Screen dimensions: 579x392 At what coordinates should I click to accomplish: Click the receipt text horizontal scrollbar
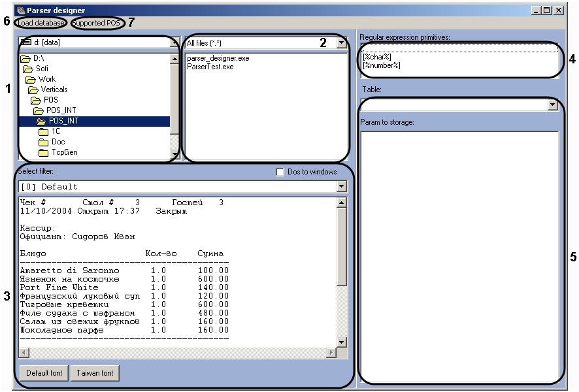178,353
